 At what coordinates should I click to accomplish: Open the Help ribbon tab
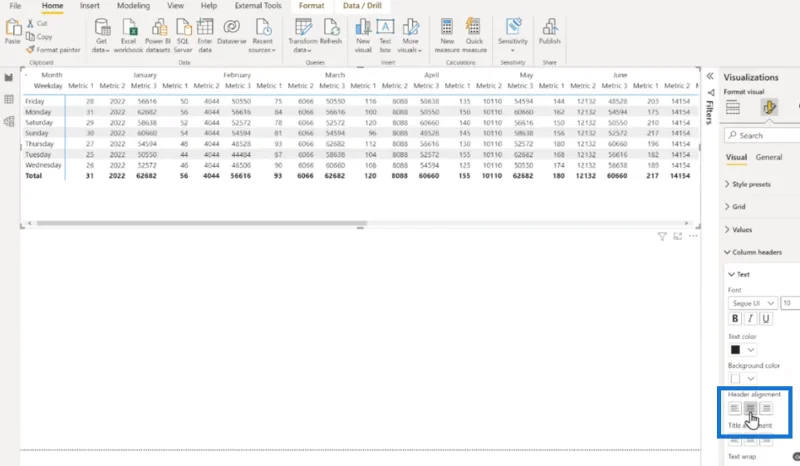point(209,6)
